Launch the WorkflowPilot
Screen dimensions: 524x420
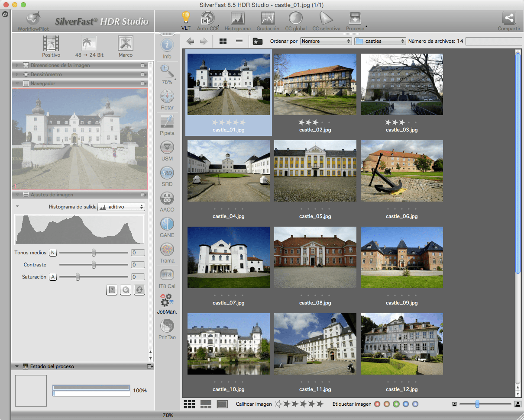point(33,20)
